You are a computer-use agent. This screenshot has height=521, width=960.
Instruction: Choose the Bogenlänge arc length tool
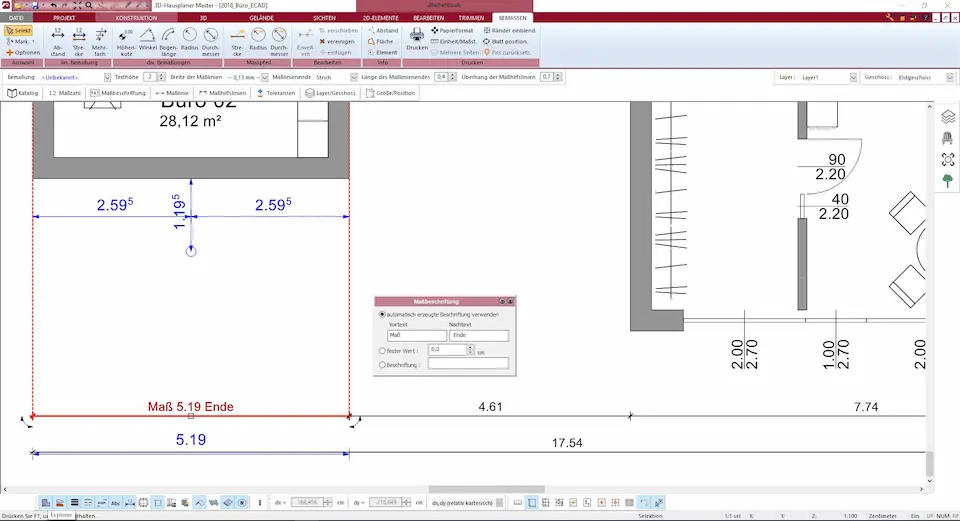168,42
